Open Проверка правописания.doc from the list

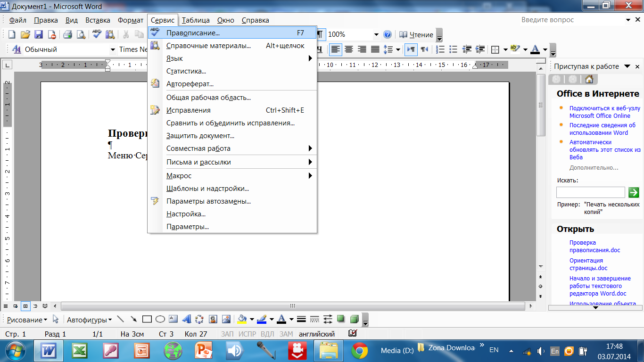tap(595, 247)
